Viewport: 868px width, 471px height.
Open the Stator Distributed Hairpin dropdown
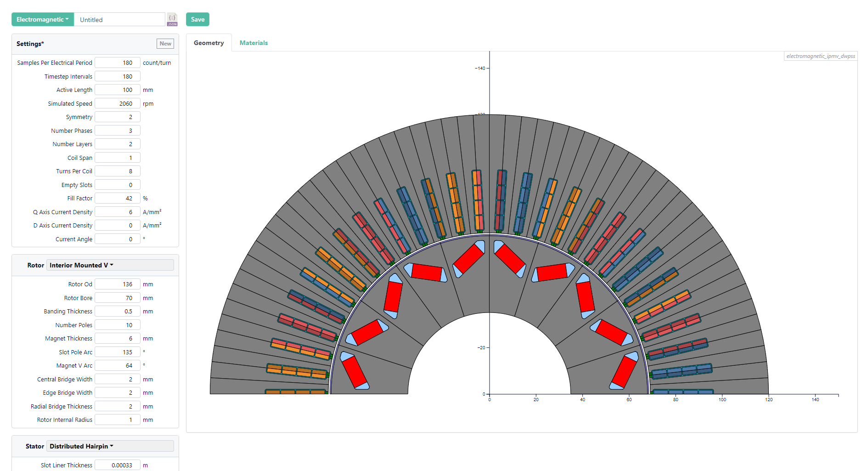110,446
